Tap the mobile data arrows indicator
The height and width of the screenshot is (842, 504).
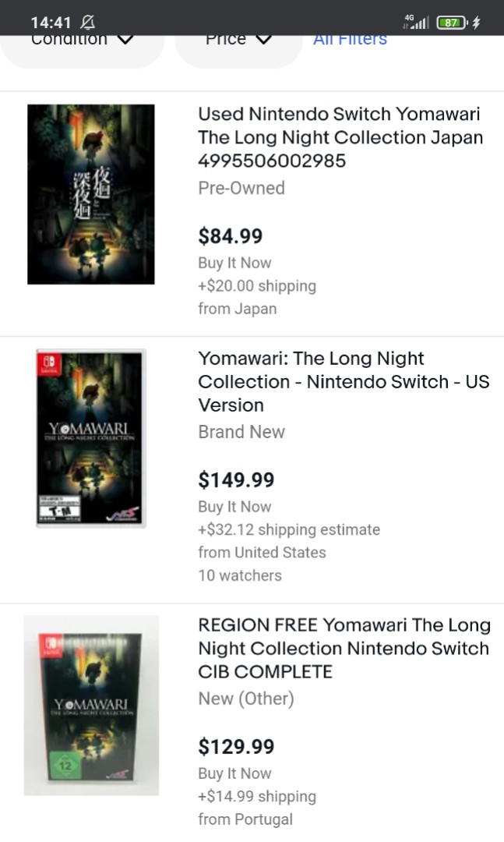[407, 24]
